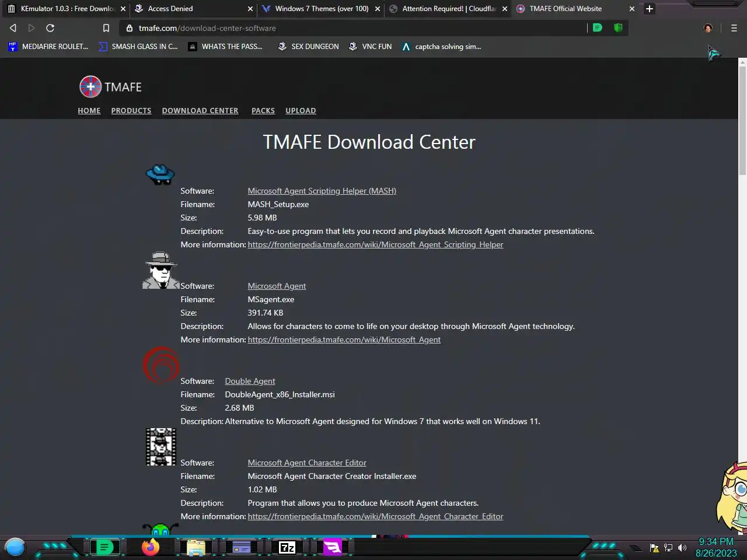Open a new browser tab
The height and width of the screenshot is (560, 747).
650,9
